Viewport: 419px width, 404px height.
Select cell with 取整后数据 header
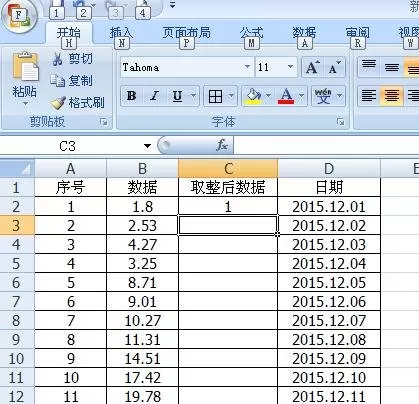click(x=228, y=187)
